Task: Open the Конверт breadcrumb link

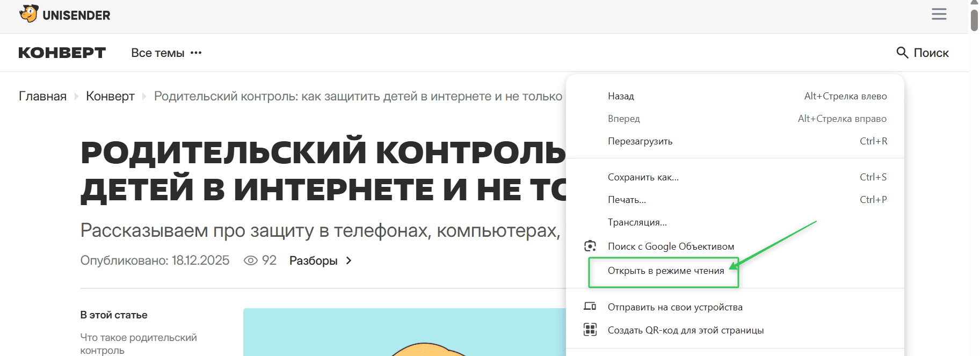Action: (110, 96)
